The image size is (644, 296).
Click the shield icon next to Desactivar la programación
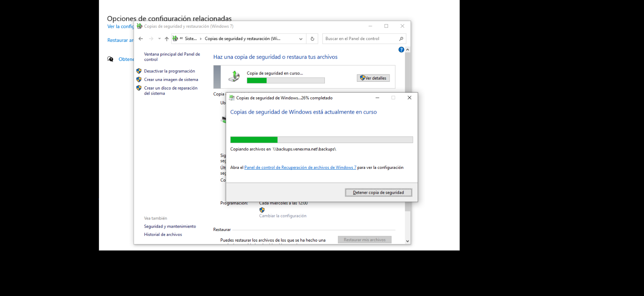click(x=139, y=71)
